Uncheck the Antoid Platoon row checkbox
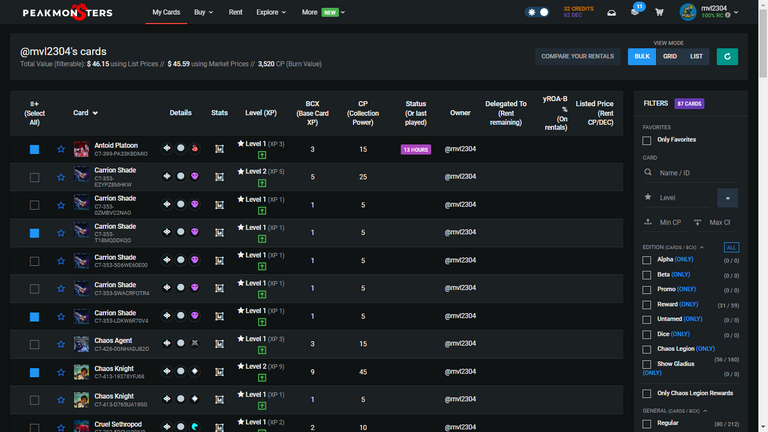The height and width of the screenshot is (432, 768). [x=34, y=149]
